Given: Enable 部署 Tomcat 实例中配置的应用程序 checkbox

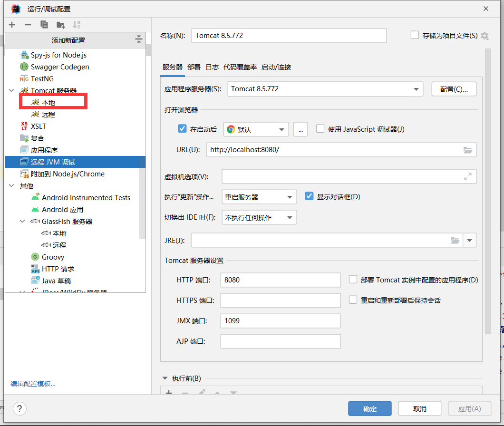Looking at the screenshot, I should click(353, 280).
